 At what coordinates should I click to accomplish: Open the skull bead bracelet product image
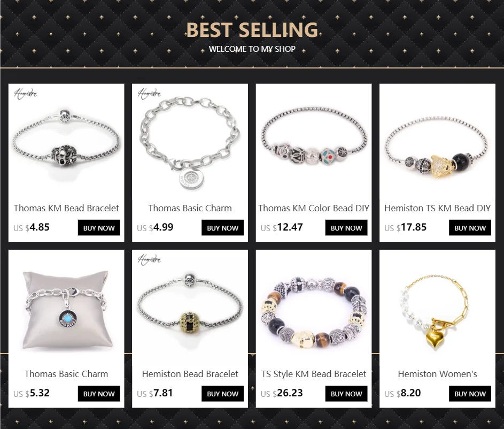pos(66,142)
